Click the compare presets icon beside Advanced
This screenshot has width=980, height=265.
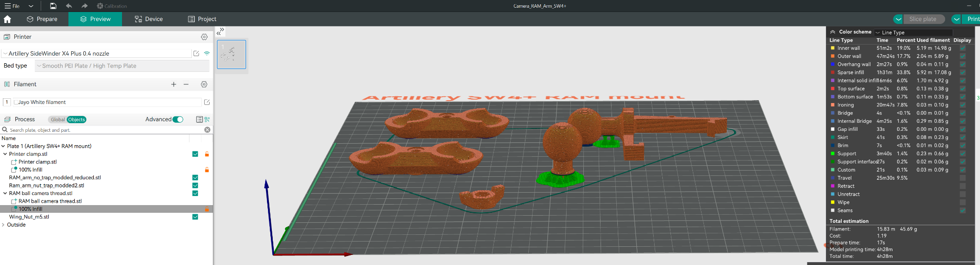click(207, 119)
